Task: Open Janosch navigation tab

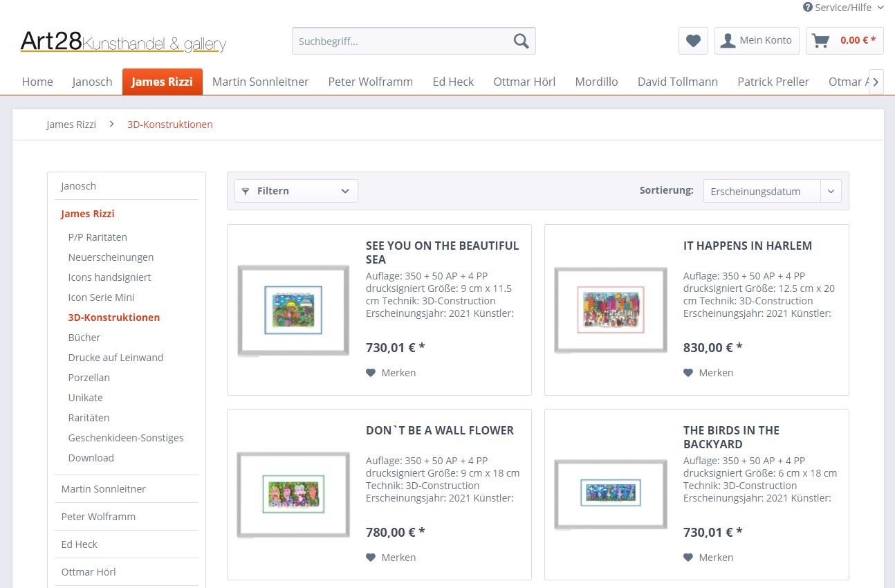Action: coord(92,82)
